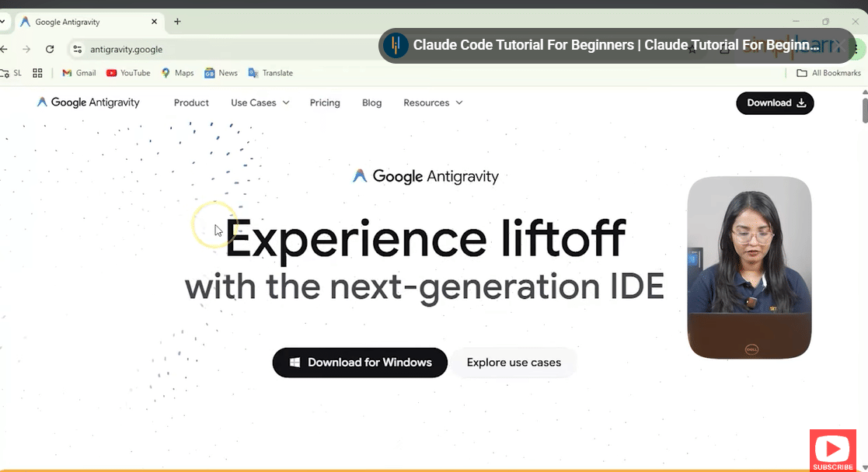Reload the current page
Viewport: 868px width, 472px height.
click(49, 48)
